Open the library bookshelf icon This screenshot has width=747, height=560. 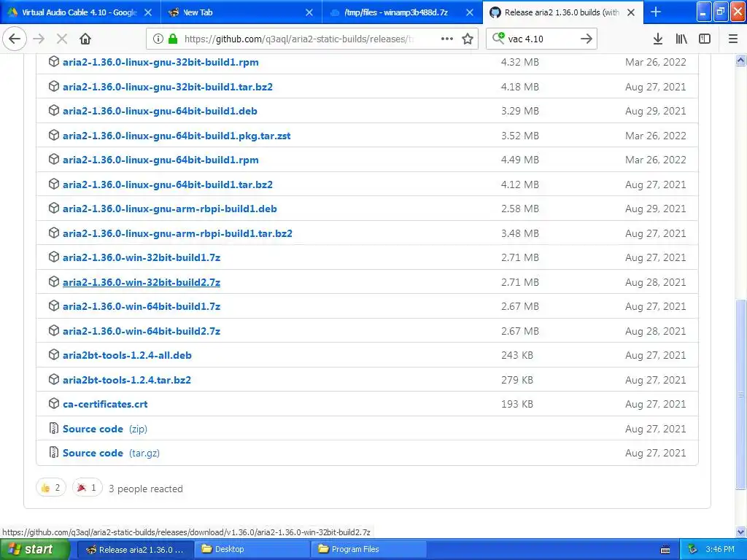[x=681, y=39]
